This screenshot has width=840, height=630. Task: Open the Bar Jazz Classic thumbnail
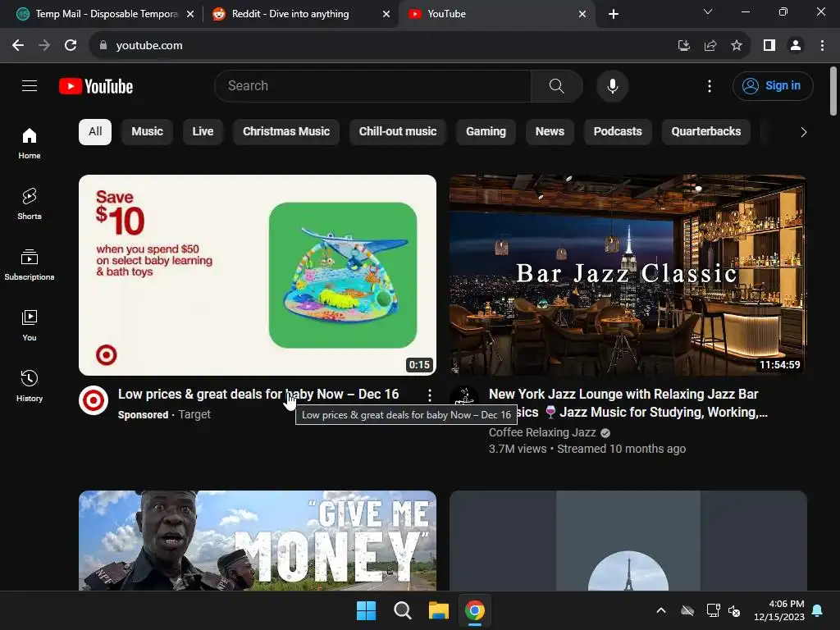click(628, 275)
